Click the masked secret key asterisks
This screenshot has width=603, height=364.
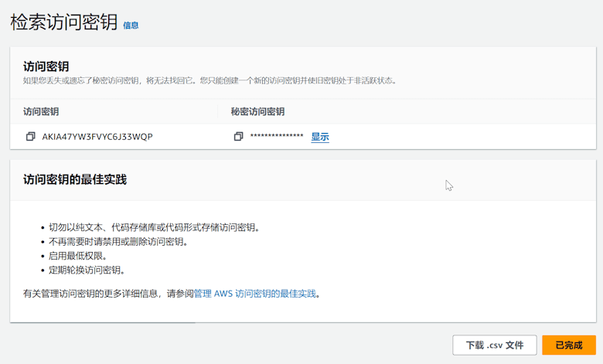point(277,137)
